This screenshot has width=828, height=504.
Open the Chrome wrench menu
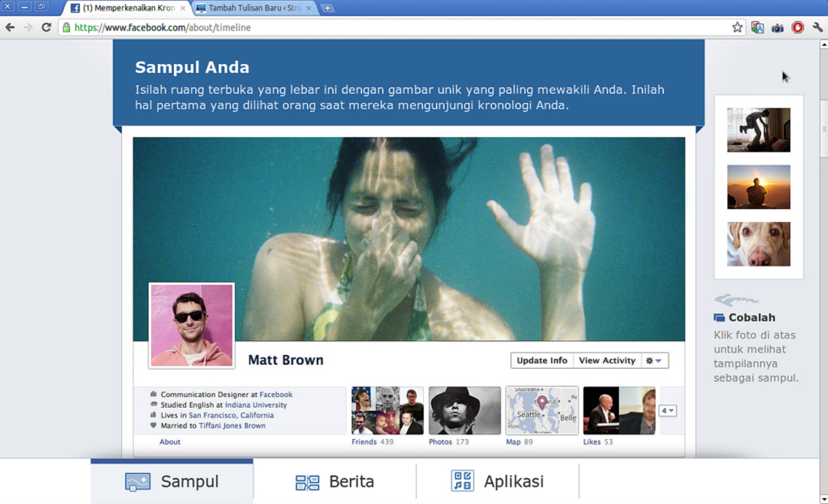[818, 27]
